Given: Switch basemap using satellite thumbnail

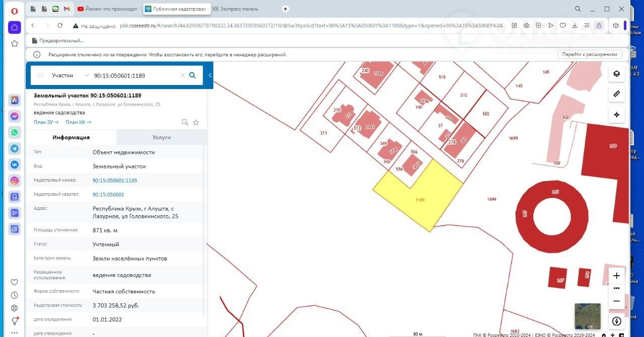Looking at the screenshot, I should point(587,316).
